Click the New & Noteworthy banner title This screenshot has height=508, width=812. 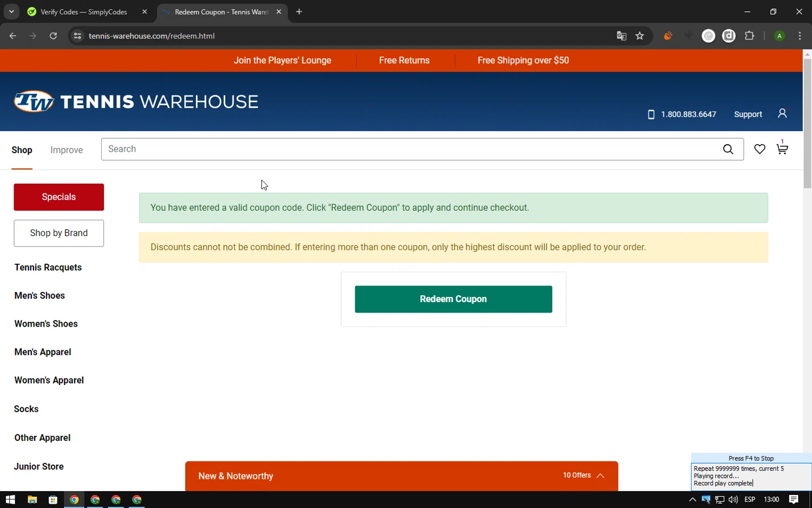click(x=235, y=476)
